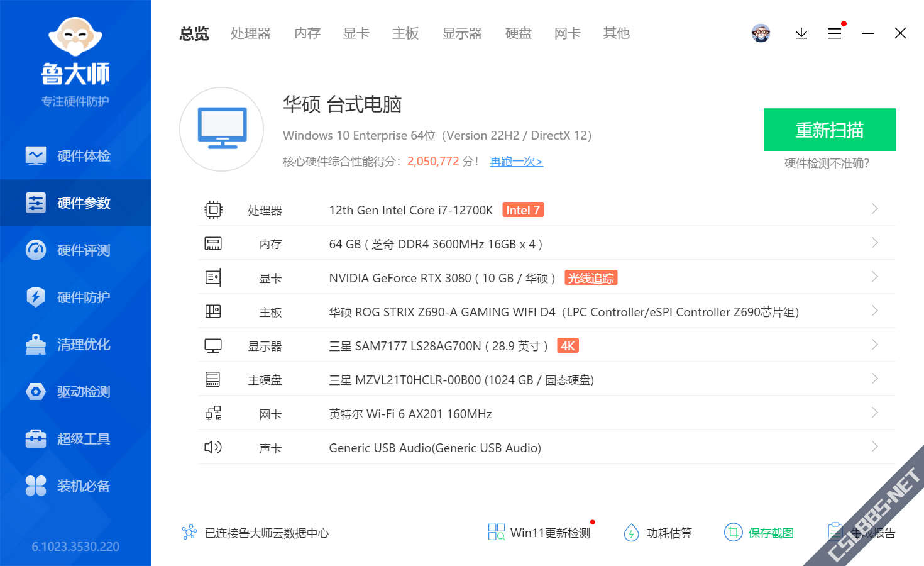Switch to 其他 tab
Image resolution: width=924 pixels, height=566 pixels.
pyautogui.click(x=617, y=33)
